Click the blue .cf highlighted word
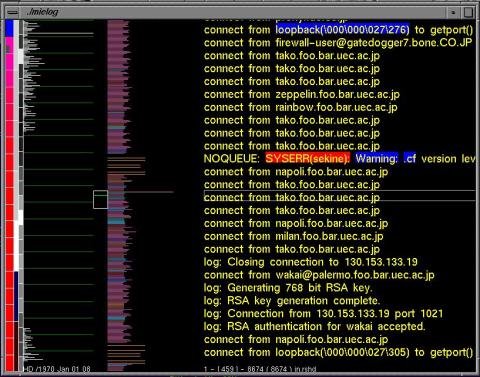480x377 pixels. click(x=410, y=159)
